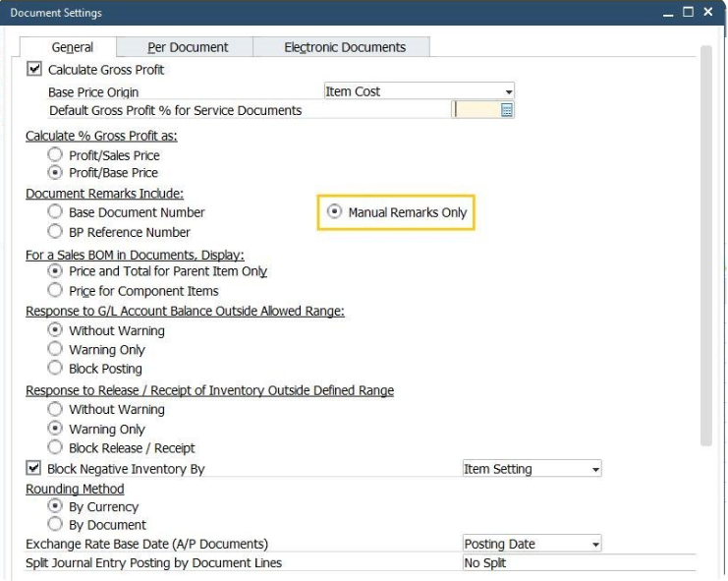Image resolution: width=728 pixels, height=581 pixels.
Task: Select BP Reference Number radio option
Action: pos(55,232)
